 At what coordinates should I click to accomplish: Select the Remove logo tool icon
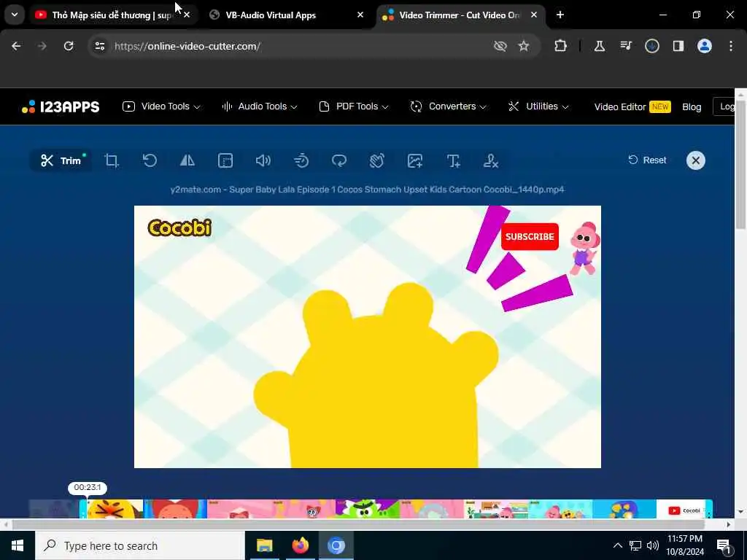click(x=491, y=160)
